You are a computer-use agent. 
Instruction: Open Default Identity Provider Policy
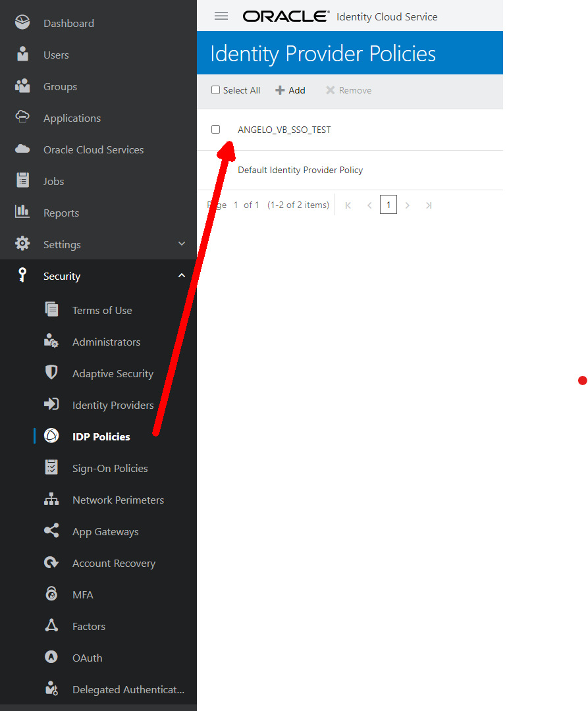tap(300, 170)
